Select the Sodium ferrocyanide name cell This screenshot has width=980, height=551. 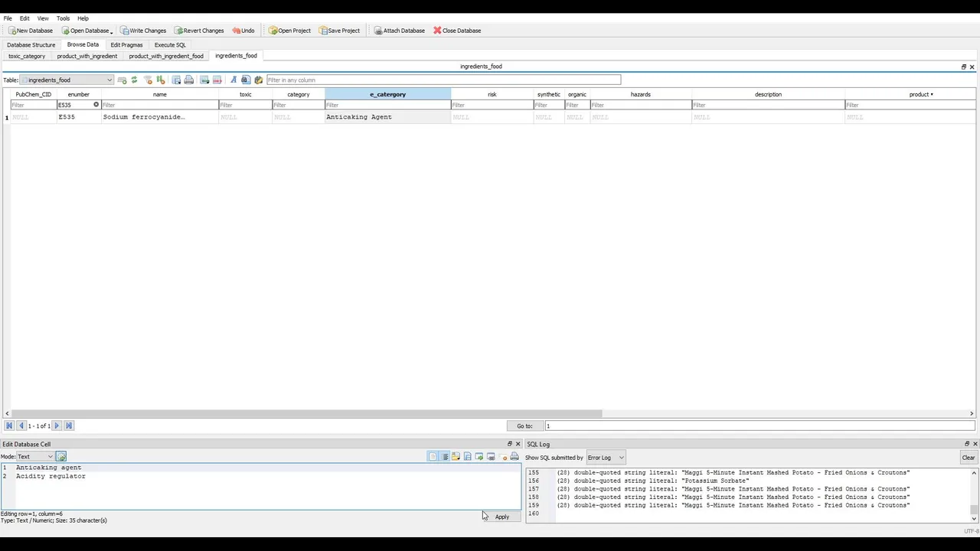tap(160, 117)
